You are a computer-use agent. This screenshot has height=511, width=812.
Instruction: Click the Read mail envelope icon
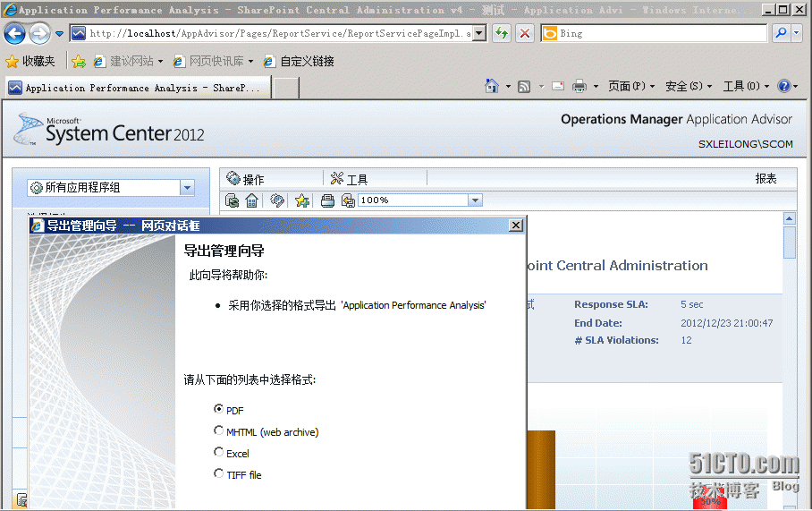point(558,86)
